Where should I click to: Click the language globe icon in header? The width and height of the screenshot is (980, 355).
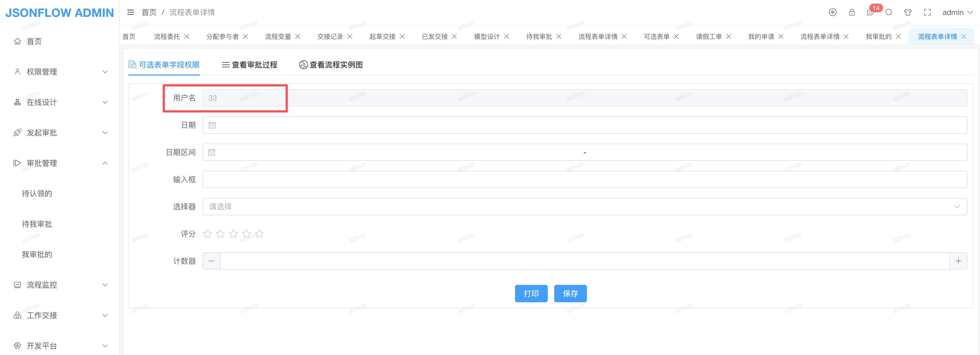[x=832, y=13]
